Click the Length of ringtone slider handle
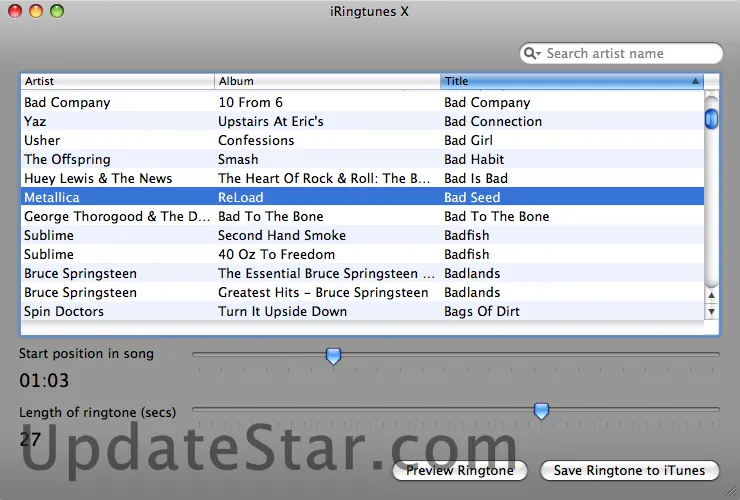This screenshot has height=500, width=740. (x=541, y=410)
